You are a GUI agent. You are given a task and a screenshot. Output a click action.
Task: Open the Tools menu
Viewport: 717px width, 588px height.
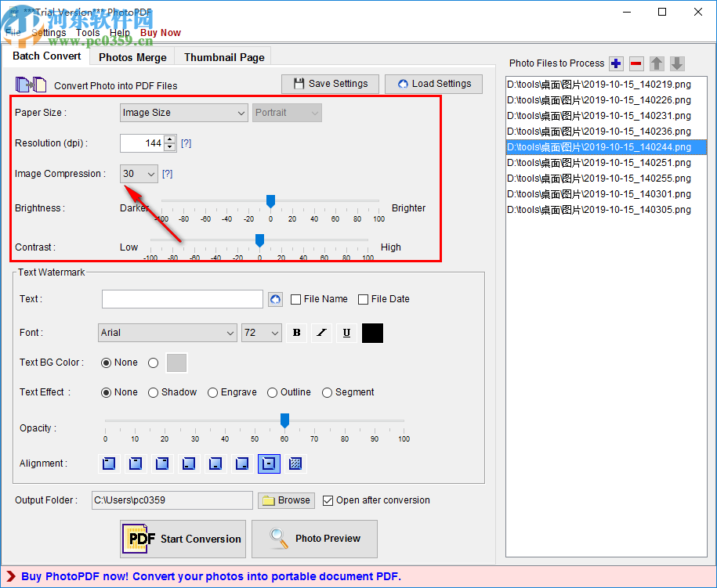click(x=88, y=32)
